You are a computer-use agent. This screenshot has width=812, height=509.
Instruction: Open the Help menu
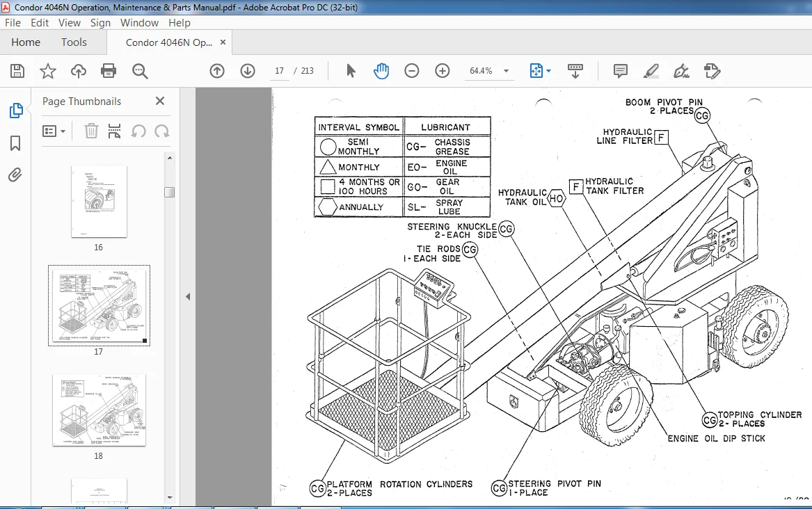tap(180, 23)
